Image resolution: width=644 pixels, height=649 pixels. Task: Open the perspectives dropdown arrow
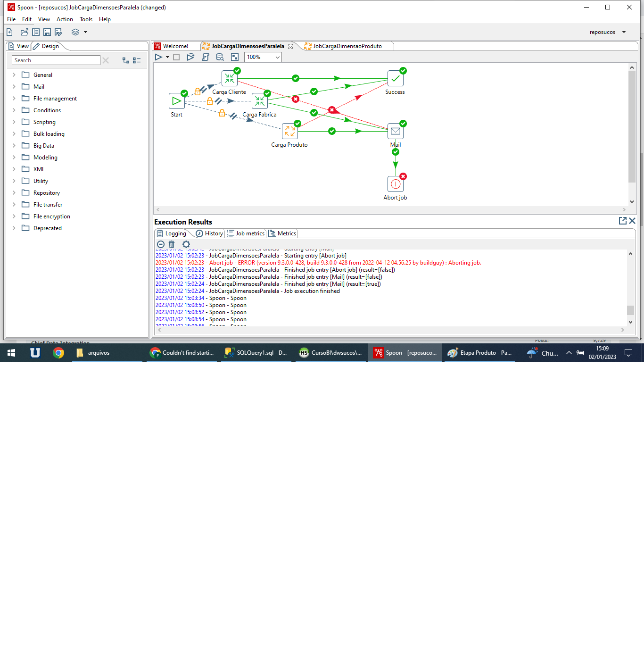click(85, 32)
